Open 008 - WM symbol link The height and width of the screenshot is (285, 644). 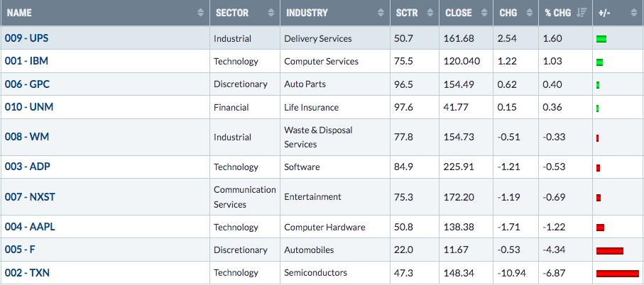coord(27,137)
